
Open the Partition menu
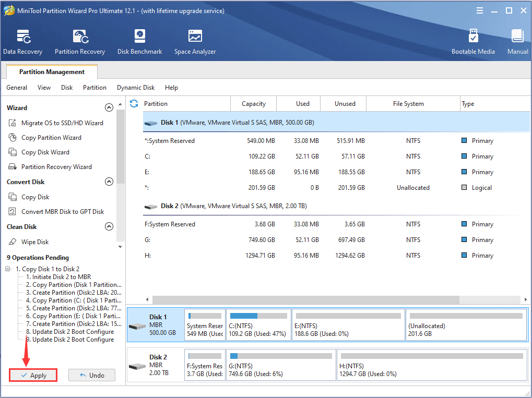coord(94,88)
